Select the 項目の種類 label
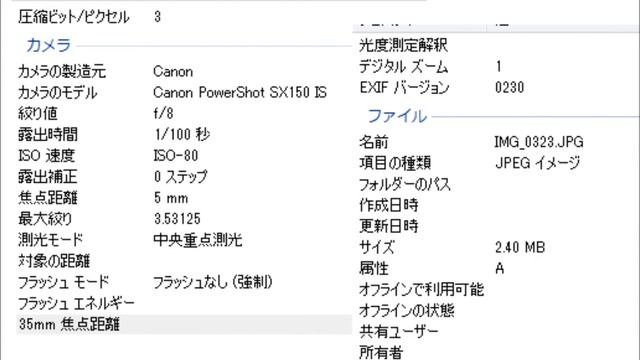This screenshot has height=360, width=640. coord(395,163)
